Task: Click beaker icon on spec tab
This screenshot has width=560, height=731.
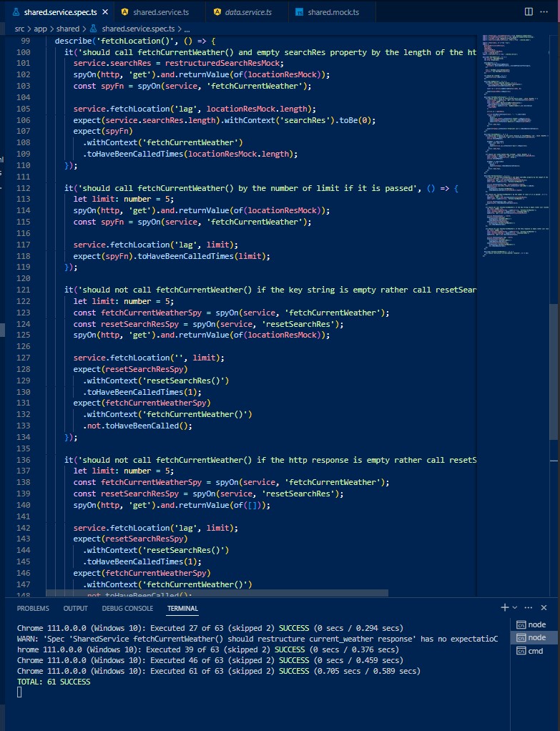Action: point(16,12)
